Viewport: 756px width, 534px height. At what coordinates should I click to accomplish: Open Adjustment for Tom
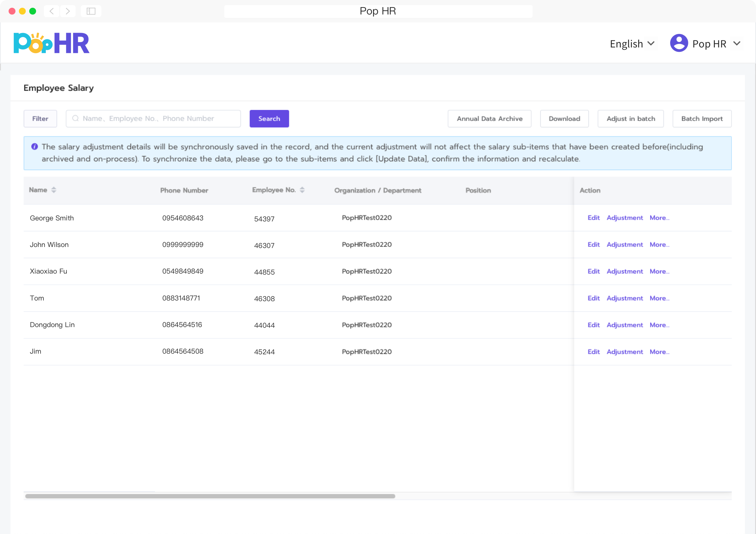pos(625,298)
